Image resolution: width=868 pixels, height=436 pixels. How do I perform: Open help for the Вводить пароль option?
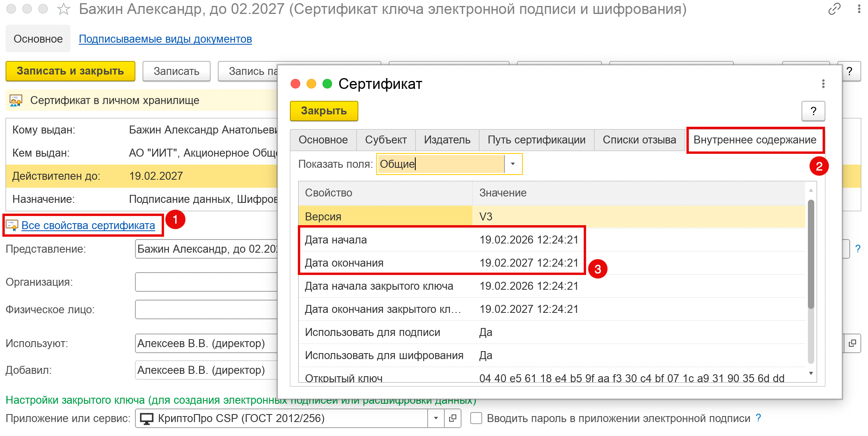pyautogui.click(x=759, y=418)
